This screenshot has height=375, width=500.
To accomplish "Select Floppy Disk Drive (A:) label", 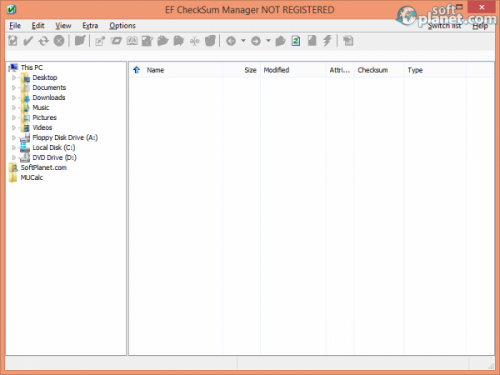I will (65, 138).
